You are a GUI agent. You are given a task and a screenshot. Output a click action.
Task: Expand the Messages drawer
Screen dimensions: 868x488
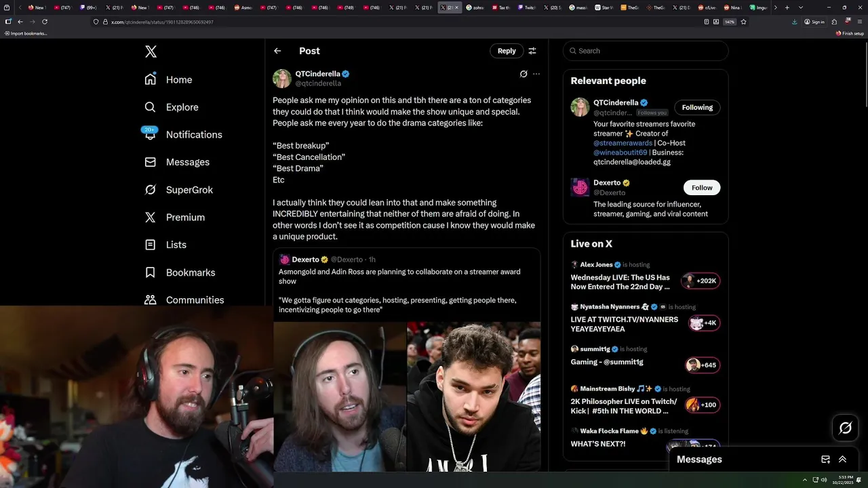842,460
